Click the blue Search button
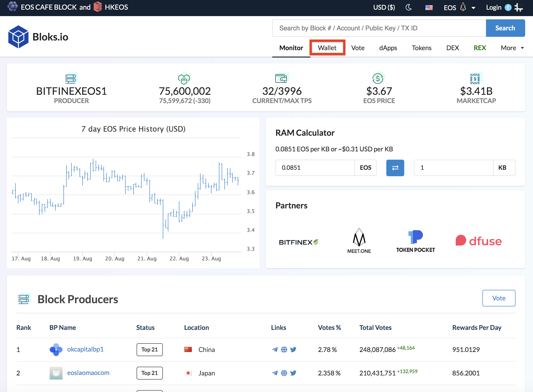 click(505, 28)
